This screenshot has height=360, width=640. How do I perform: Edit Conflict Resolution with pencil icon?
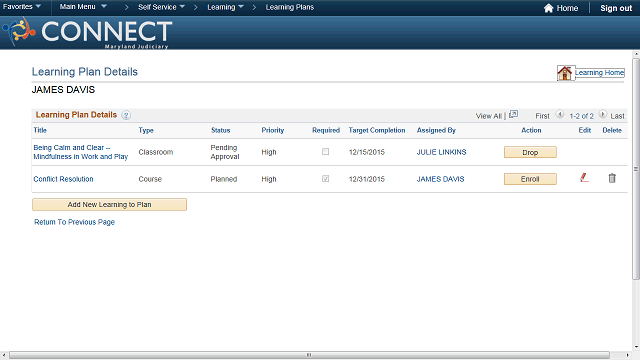click(x=584, y=178)
